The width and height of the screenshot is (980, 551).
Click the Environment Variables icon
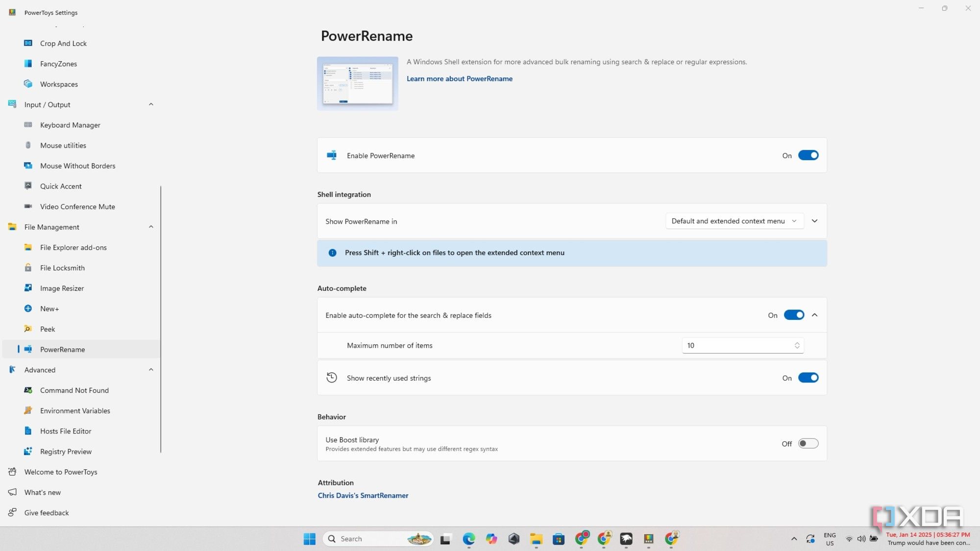click(28, 410)
